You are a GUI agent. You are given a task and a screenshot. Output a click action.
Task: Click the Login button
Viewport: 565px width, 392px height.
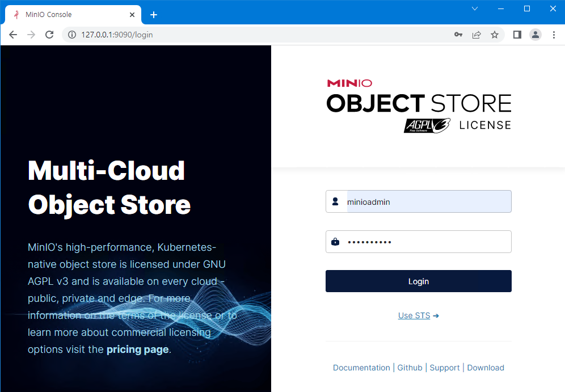(418, 281)
